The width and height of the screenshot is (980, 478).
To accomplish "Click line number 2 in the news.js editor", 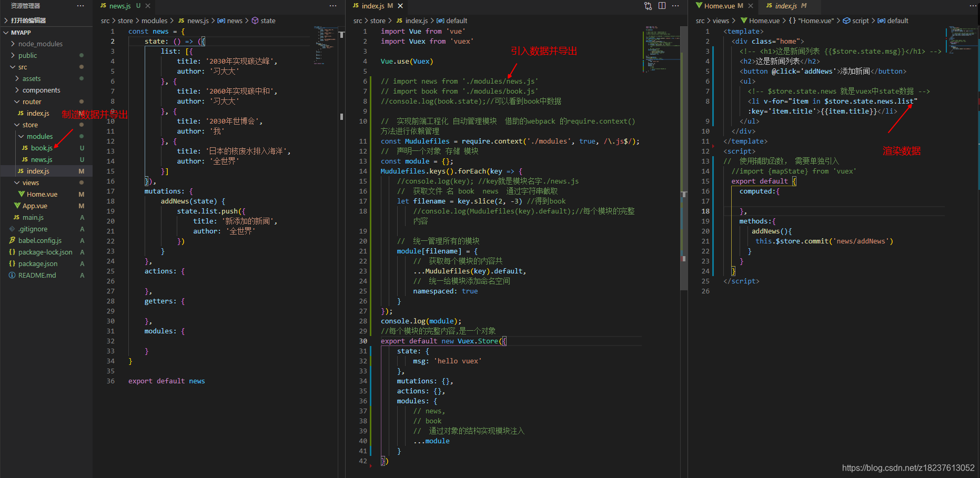I will (x=113, y=41).
